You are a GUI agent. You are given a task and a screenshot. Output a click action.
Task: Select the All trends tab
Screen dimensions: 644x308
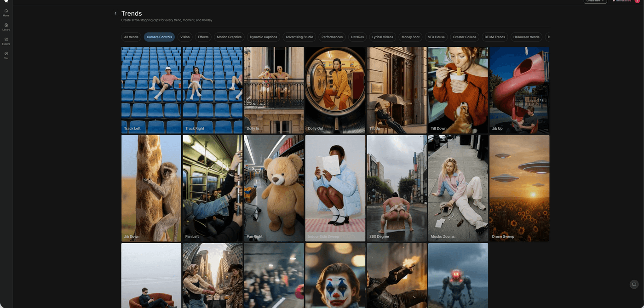coord(131,37)
